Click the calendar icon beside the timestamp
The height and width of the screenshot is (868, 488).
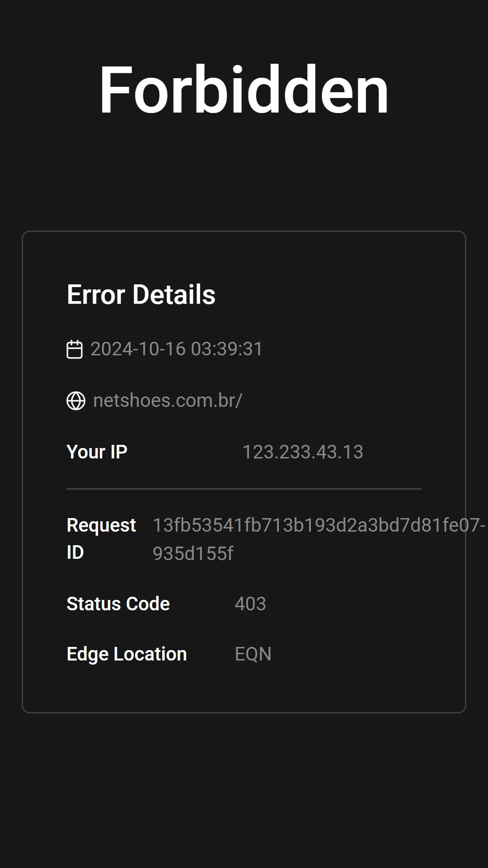coord(75,349)
